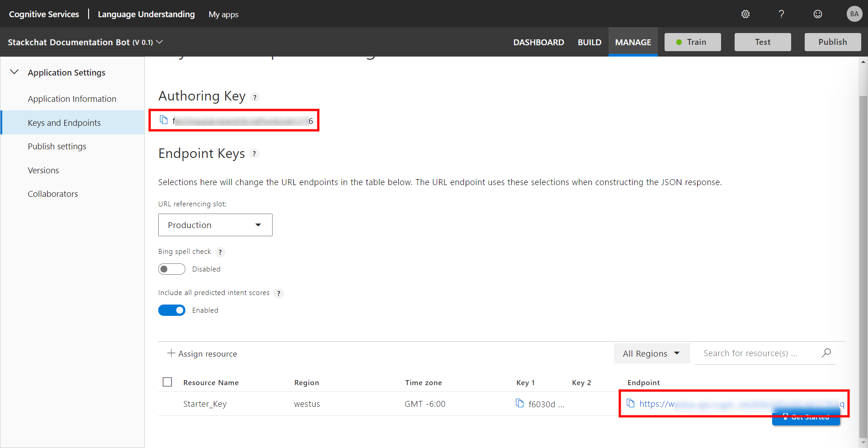Screen dimensions: 868x448
Task: Switch to the DASHBOARD tab
Action: point(538,42)
